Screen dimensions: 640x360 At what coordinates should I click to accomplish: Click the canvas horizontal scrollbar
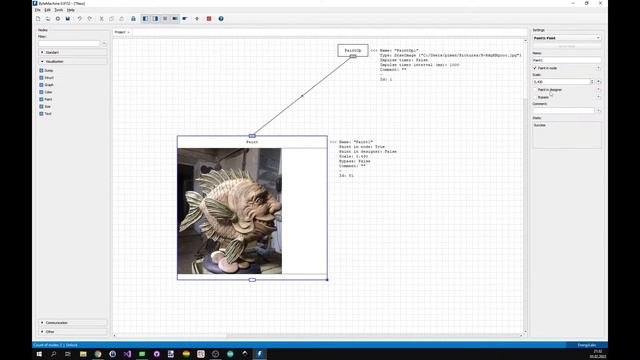point(318,336)
